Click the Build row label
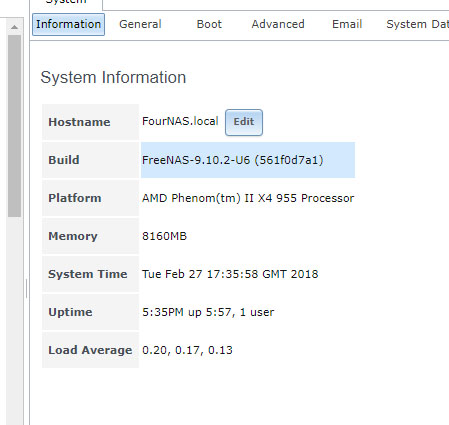The width and height of the screenshot is (449, 425). tap(64, 160)
